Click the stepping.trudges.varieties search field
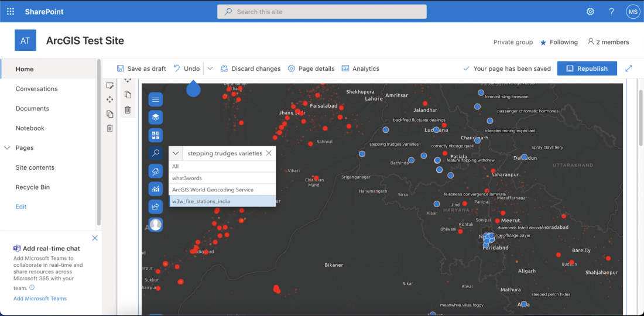This screenshot has height=316, width=644. (x=225, y=153)
